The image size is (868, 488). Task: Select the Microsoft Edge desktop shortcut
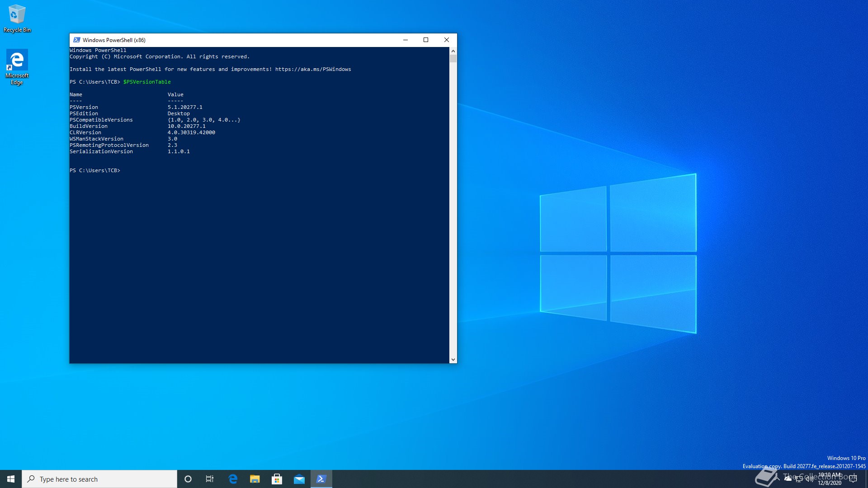(x=17, y=67)
